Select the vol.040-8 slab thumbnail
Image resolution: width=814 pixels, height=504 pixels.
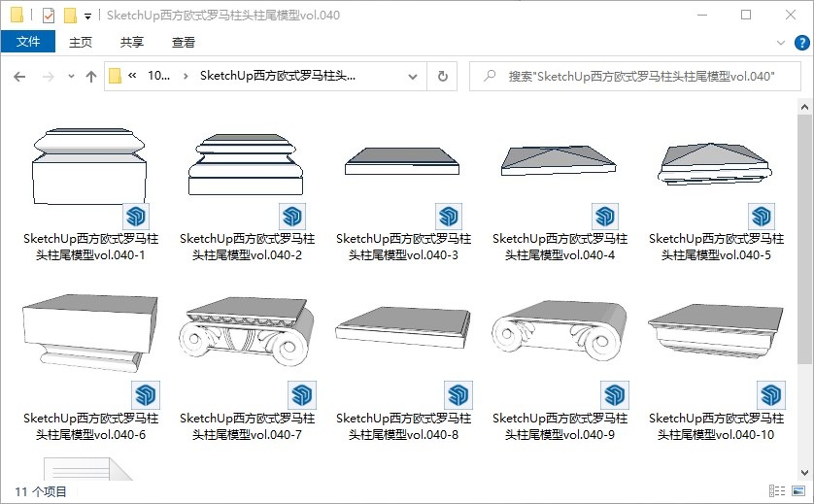coord(403,328)
